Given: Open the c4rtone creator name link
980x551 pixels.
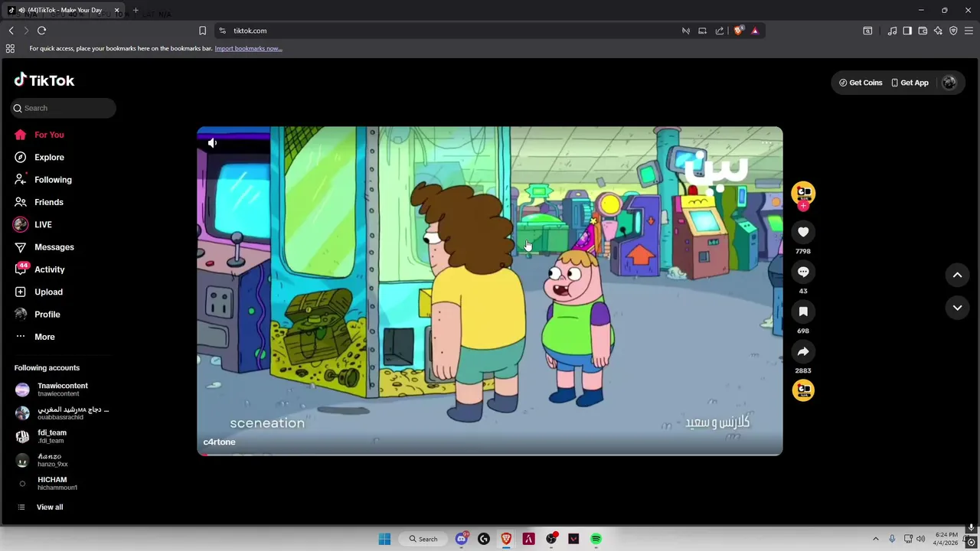Looking at the screenshot, I should pos(219,442).
